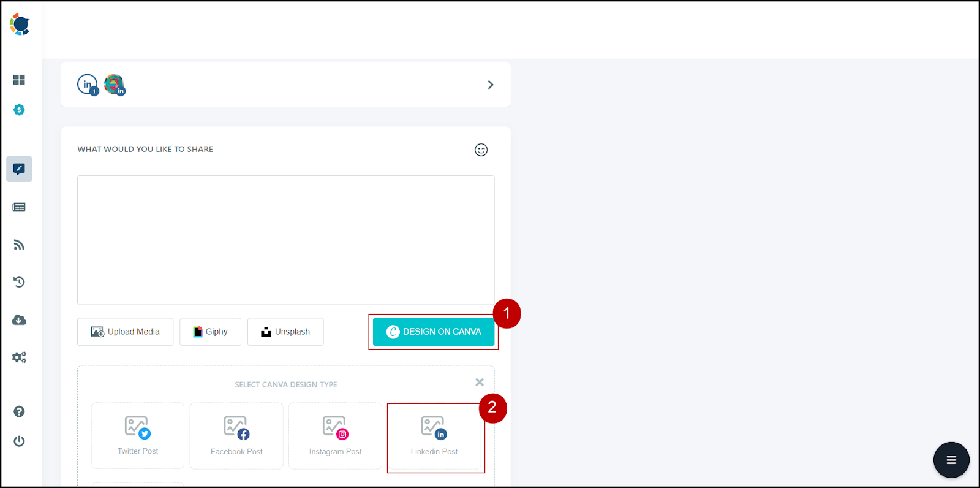The width and height of the screenshot is (980, 488).
Task: Choose the Twitter Post design type
Action: (x=138, y=436)
